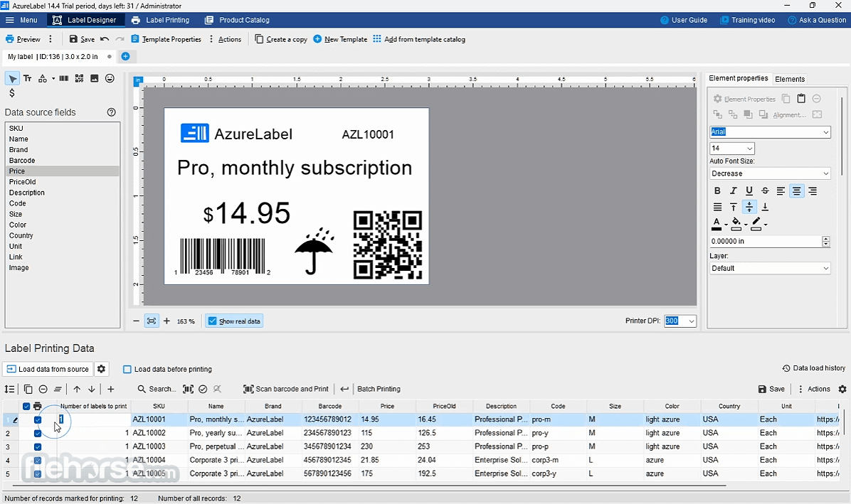Switch to the Product Catalog tab
Viewport: 851px width, 504px height.
[x=237, y=20]
